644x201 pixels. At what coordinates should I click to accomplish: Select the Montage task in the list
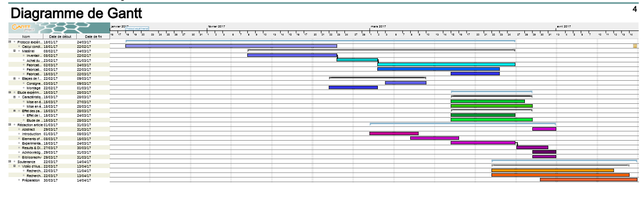tap(33, 88)
